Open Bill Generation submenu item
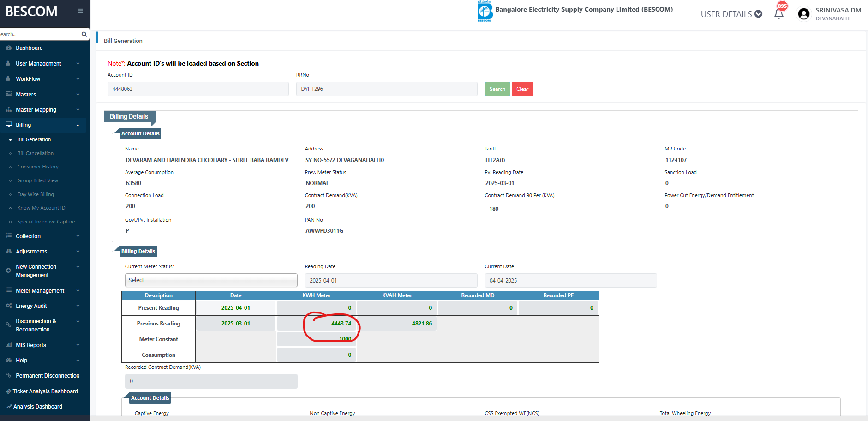 tap(34, 139)
